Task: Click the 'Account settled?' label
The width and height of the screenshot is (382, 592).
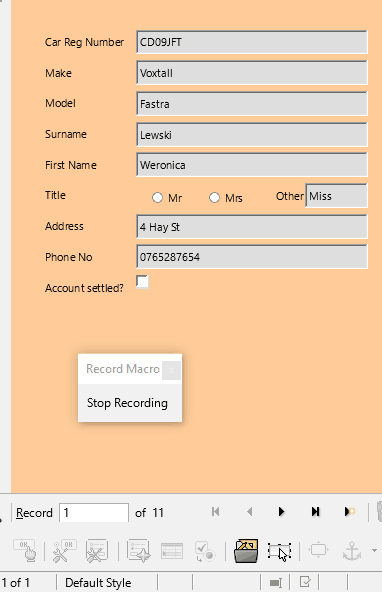Action: [84, 288]
